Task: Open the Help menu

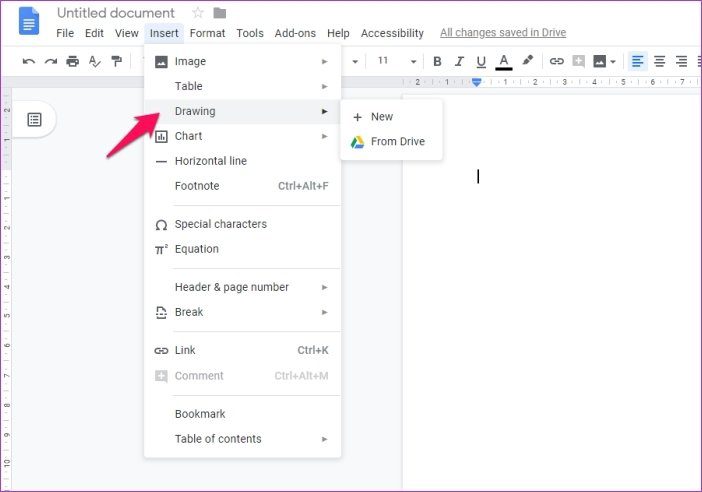Action: coord(338,33)
